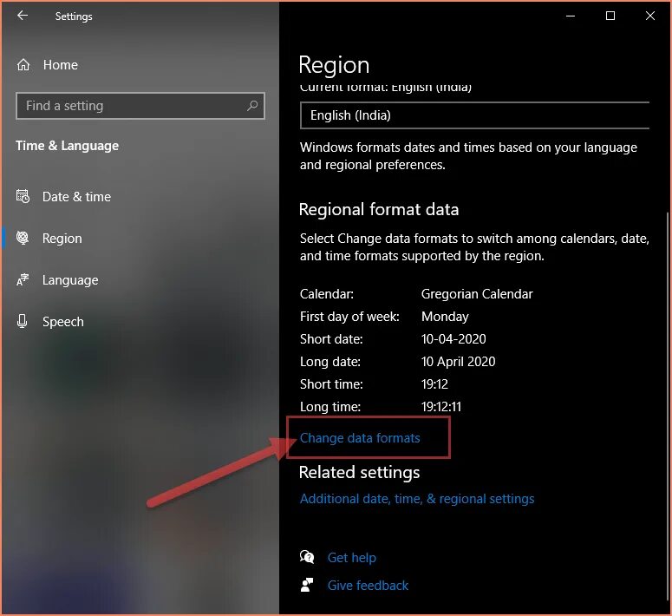Click the Related settings heading
The image size is (672, 616).
[359, 472]
